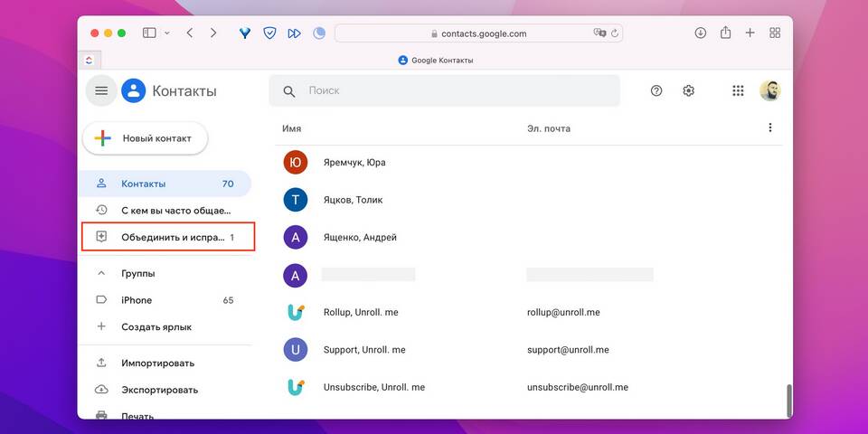Open the sidebar dropdown chevron in Safari
The height and width of the screenshot is (434, 868).
point(167,33)
